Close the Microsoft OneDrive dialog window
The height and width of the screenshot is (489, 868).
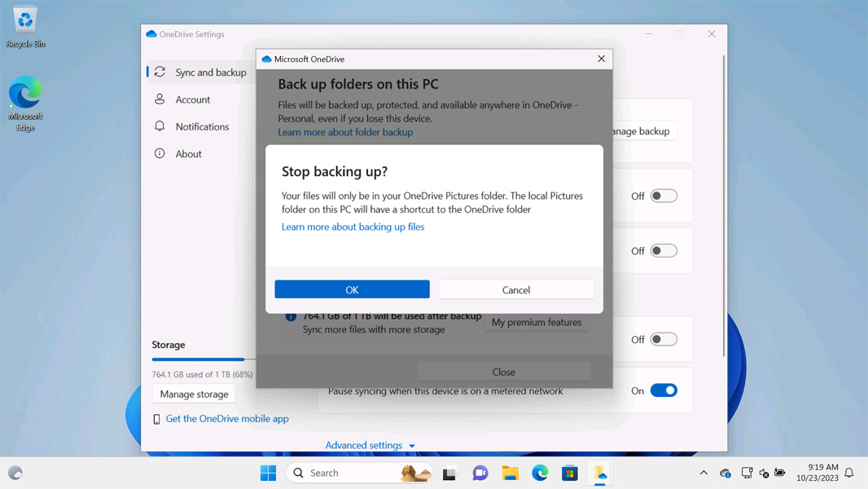click(x=601, y=59)
